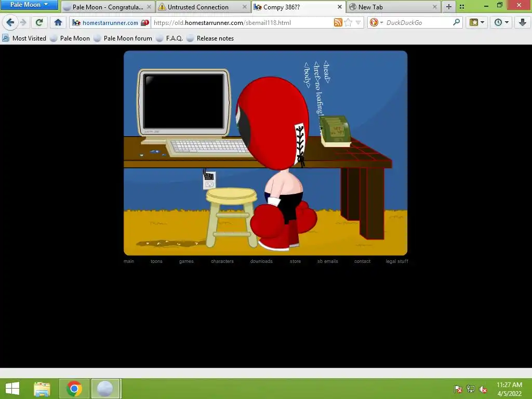Click the RSS feed icon in address bar
This screenshot has width=532, height=399.
coord(338,23)
